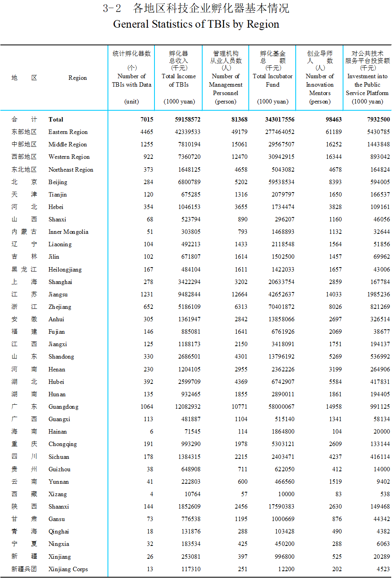Select Shanghai's mentor count 2859

[335, 282]
